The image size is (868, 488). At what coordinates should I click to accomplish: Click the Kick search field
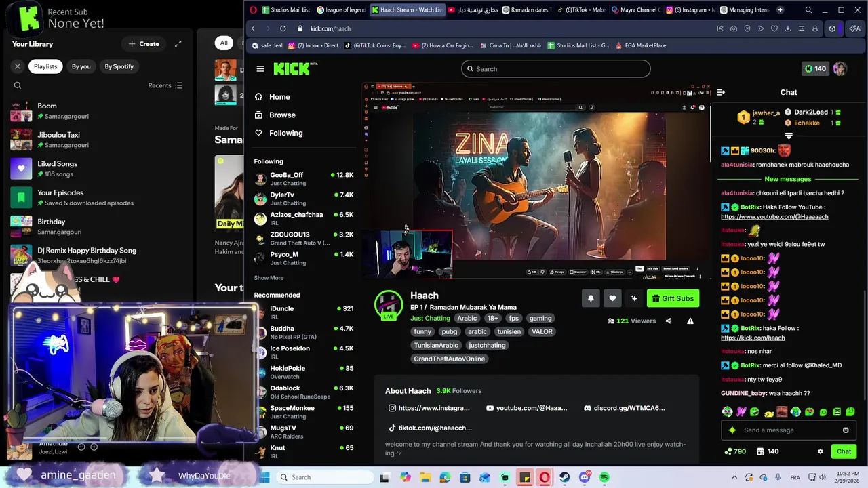[x=555, y=68]
